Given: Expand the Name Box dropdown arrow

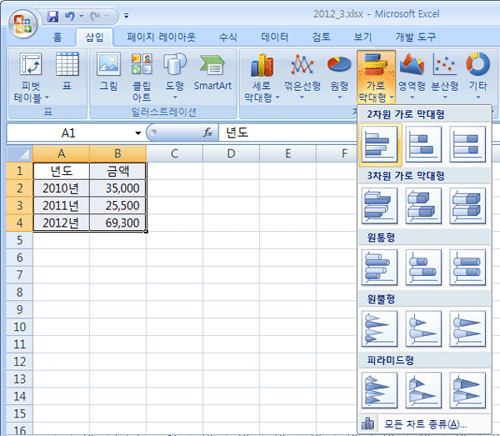Looking at the screenshot, I should click(x=138, y=133).
